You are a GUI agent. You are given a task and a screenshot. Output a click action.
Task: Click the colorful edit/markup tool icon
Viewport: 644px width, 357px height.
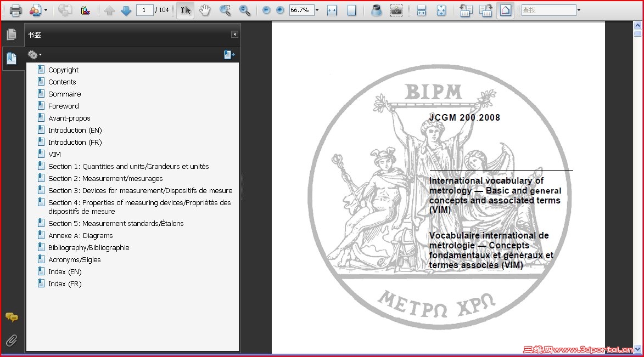click(86, 10)
